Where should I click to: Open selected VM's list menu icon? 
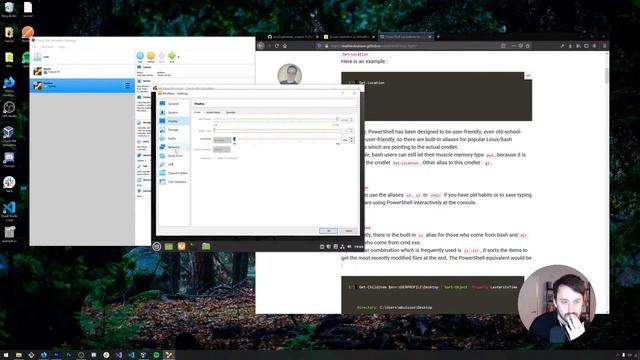[127, 85]
